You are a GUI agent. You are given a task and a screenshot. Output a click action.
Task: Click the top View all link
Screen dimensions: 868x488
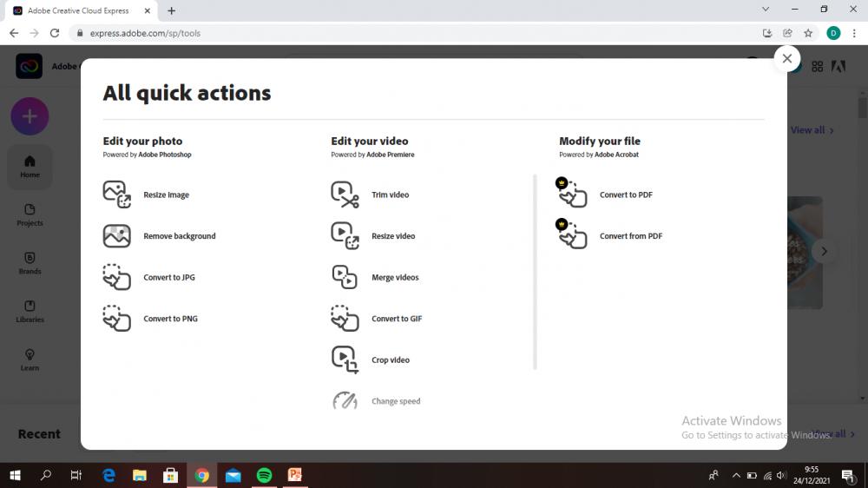812,130
